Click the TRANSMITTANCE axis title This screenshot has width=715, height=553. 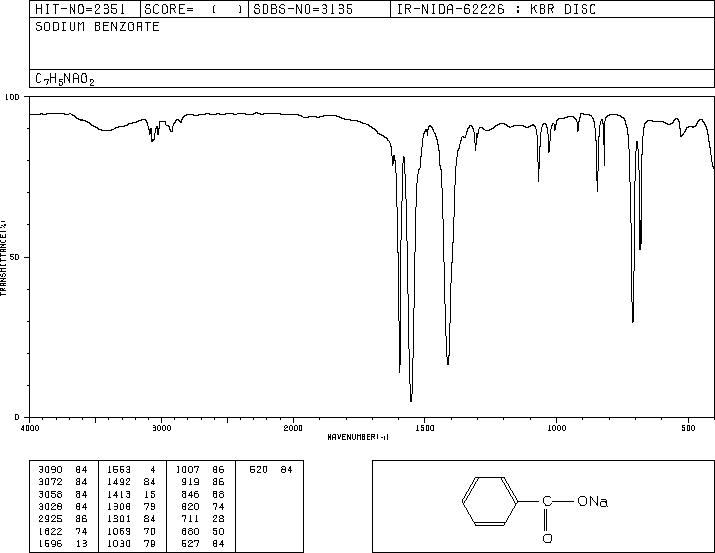point(3,258)
